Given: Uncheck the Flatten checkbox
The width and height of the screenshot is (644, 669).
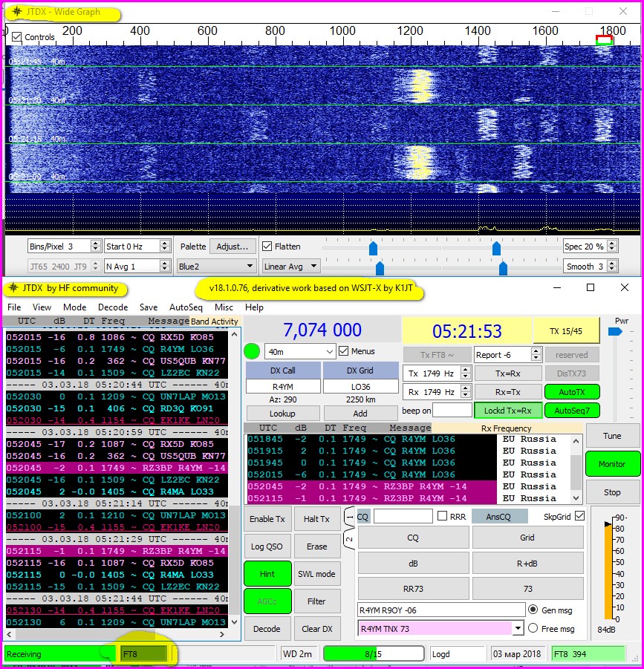Looking at the screenshot, I should click(267, 246).
